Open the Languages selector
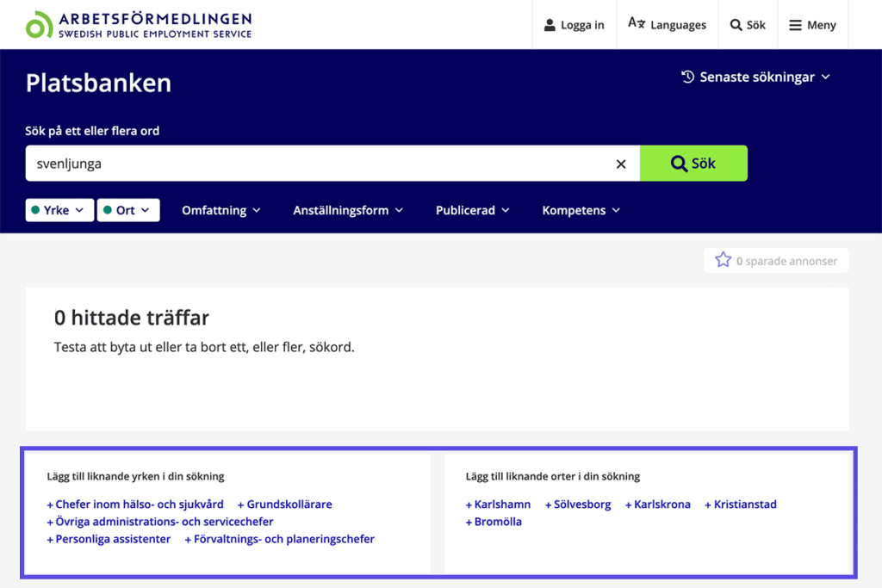Screen dimensions: 882x588 [667, 25]
